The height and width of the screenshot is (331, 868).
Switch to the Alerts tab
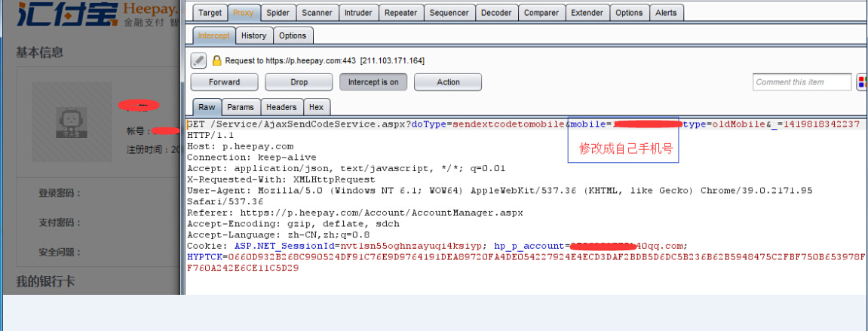[666, 13]
